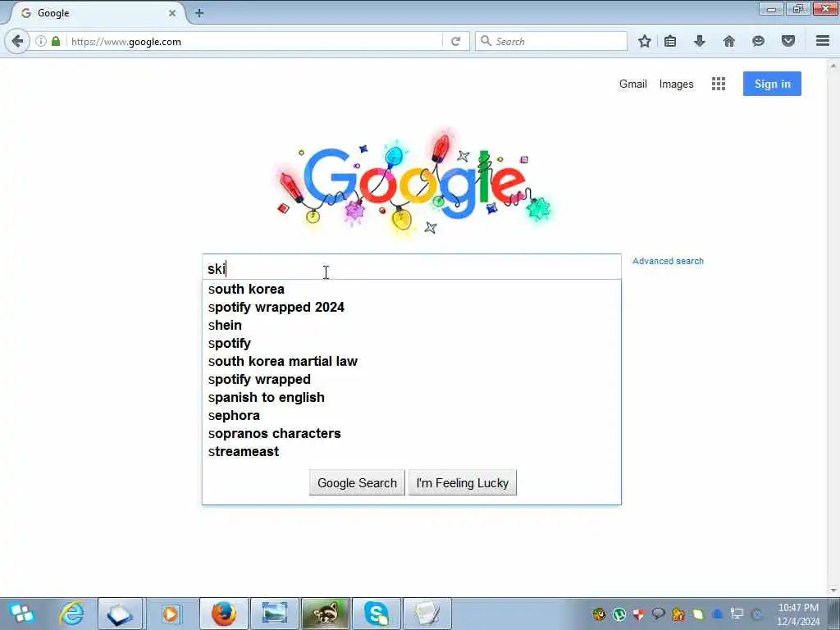Open the Firefox hamburger menu
Image resolution: width=840 pixels, height=630 pixels.
click(823, 41)
